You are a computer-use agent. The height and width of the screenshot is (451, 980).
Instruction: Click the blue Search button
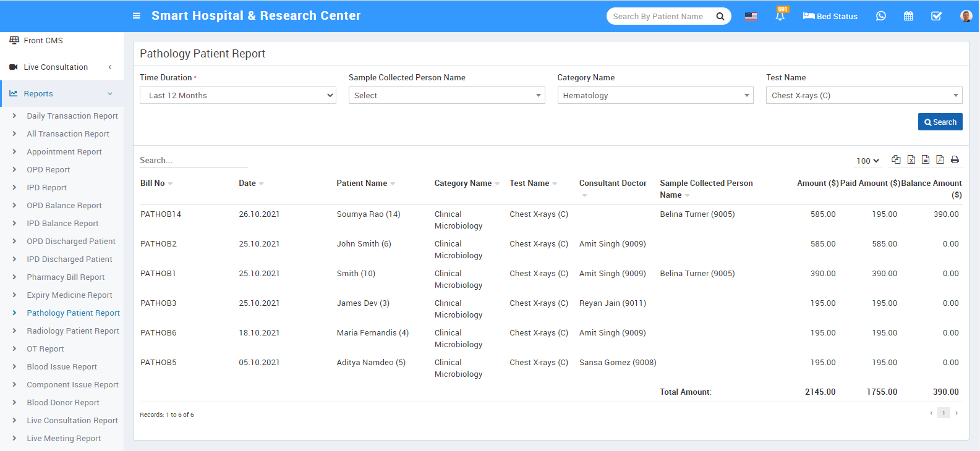[x=940, y=122]
